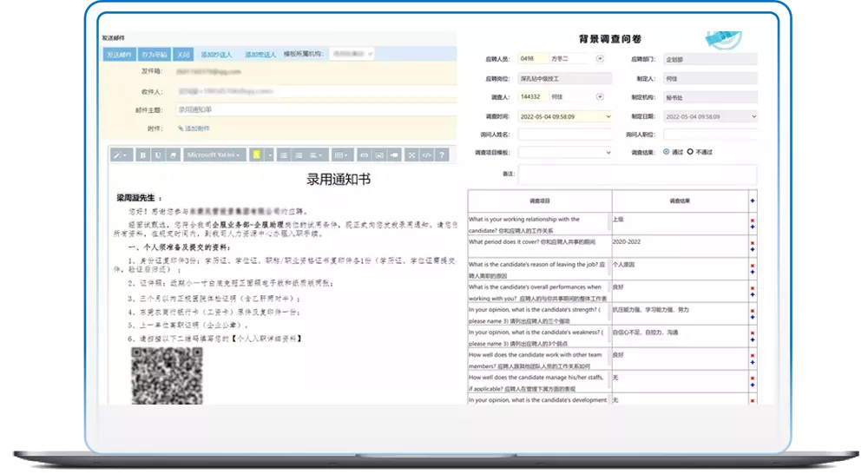Screen dimensions: 868x474
Task: Add a CC recipient link
Action: (x=216, y=55)
